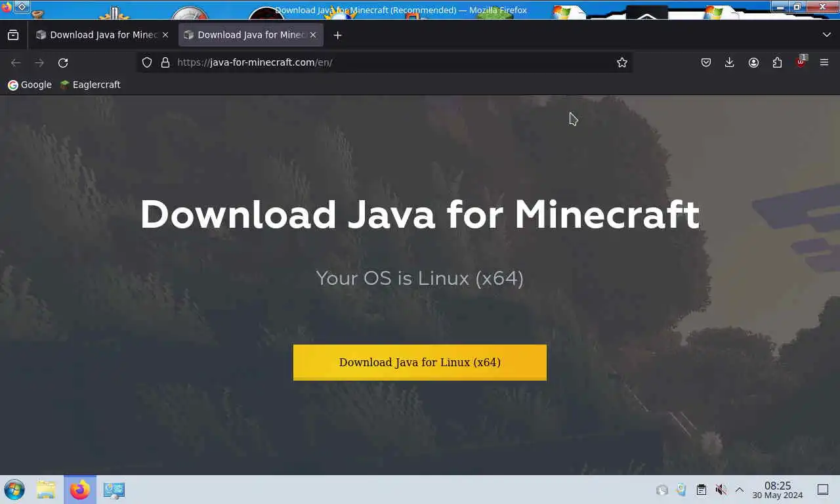
Task: Open the Eaglercraft bookmark
Action: 90,85
